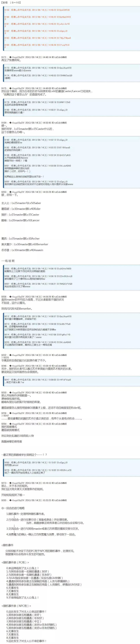This screenshot has width=140, height=644.
Task: Click the >>9225 reply anchor link
Action: point(5,358)
